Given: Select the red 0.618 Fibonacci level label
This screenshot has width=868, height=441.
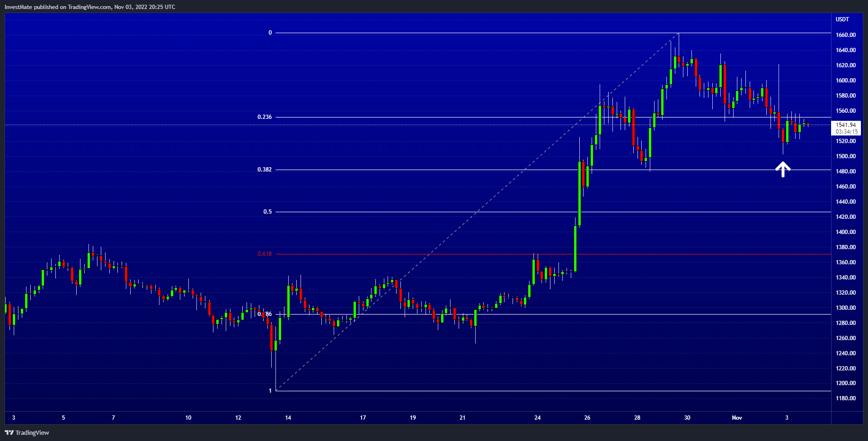Looking at the screenshot, I should [x=265, y=254].
